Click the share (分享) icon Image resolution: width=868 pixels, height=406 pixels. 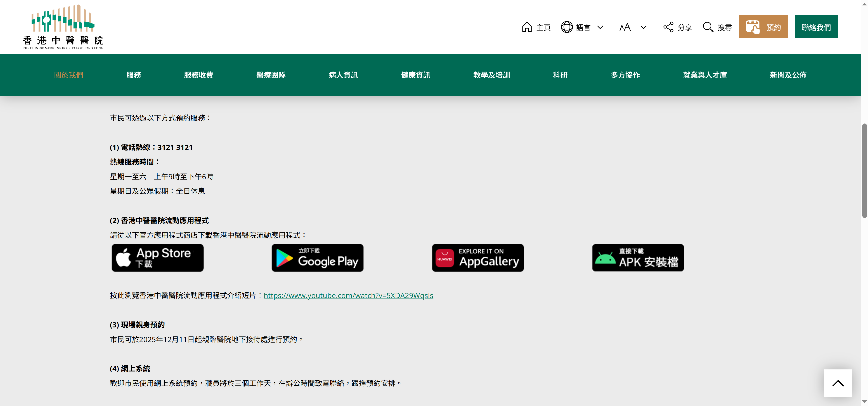pos(668,27)
